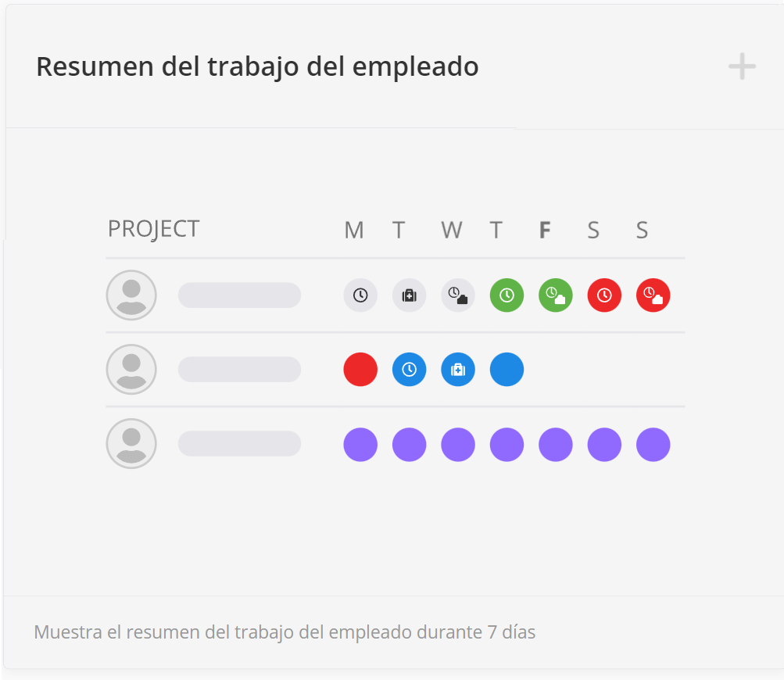Select the solid red circle in second row
784x680 pixels.
click(x=360, y=370)
